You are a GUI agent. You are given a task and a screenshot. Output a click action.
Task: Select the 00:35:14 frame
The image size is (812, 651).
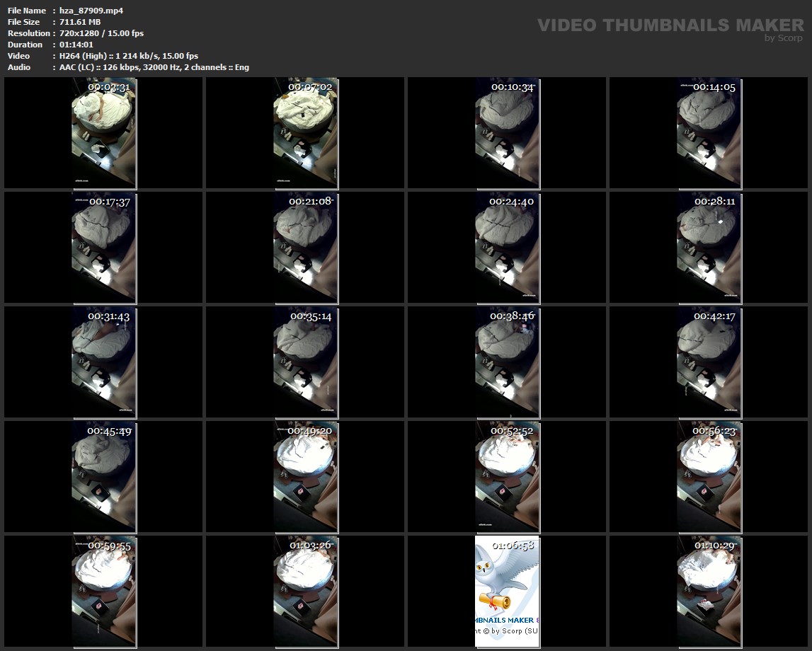pyautogui.click(x=306, y=362)
